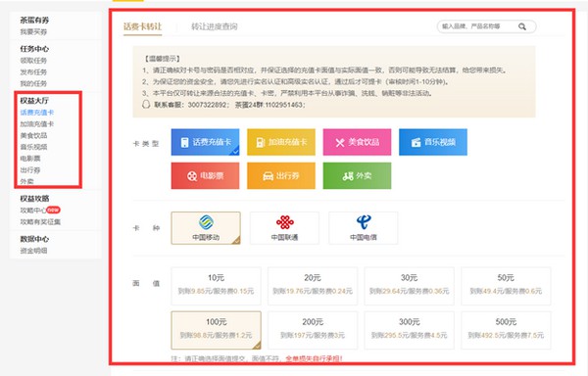Open sidebar link 话费充值卡 under 权益大厅
This screenshot has height=376, width=588.
[x=37, y=113]
